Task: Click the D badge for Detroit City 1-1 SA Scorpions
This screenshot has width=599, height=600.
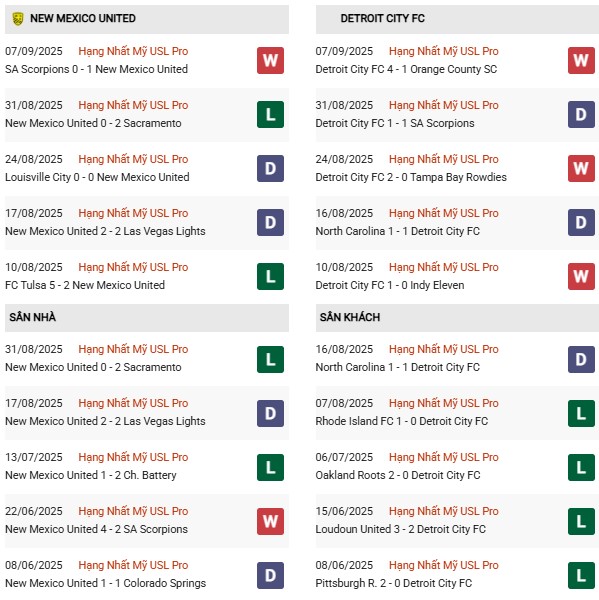Action: [581, 114]
